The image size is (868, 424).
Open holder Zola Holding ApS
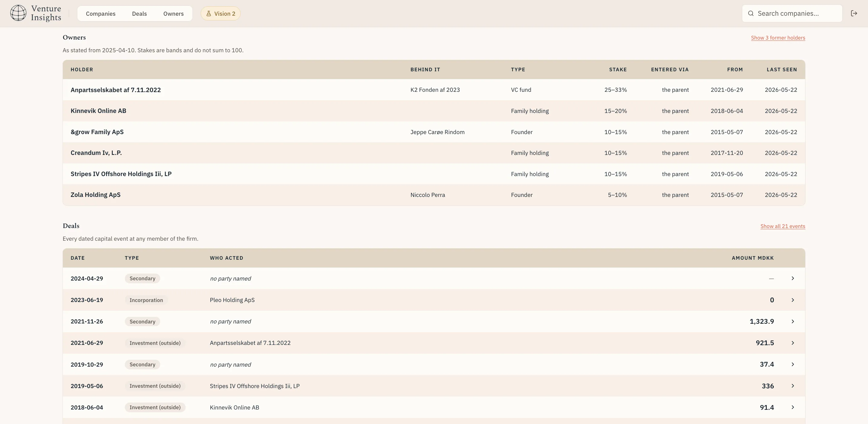click(96, 195)
